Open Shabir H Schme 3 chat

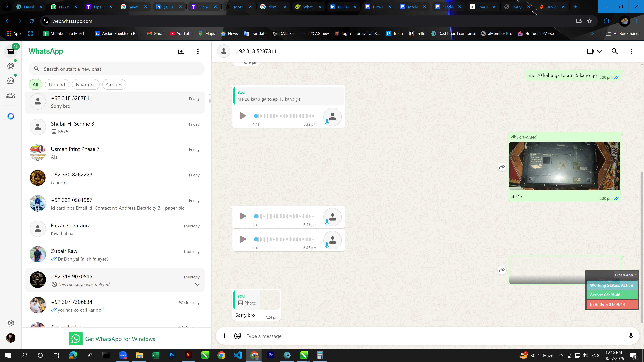115,127
